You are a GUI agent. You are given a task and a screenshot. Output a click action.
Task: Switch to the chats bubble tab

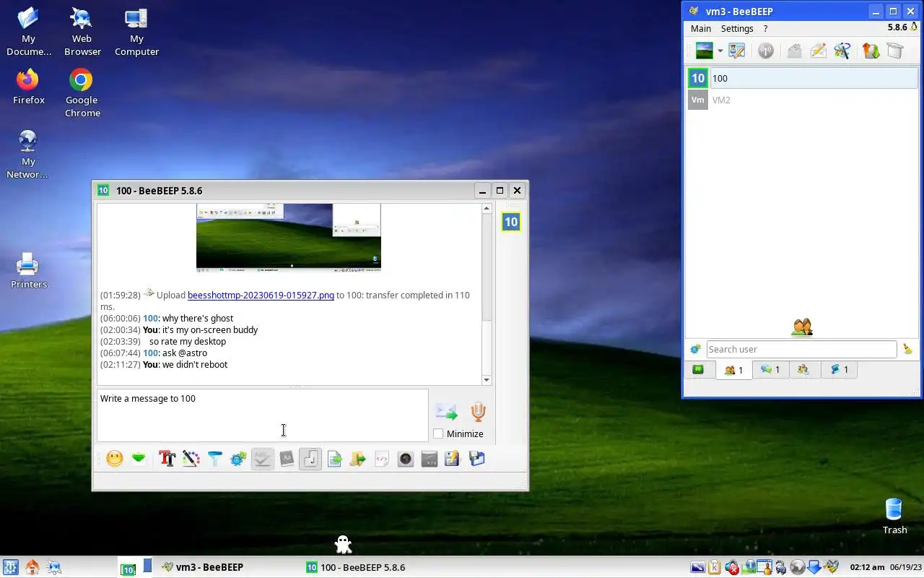click(x=770, y=369)
